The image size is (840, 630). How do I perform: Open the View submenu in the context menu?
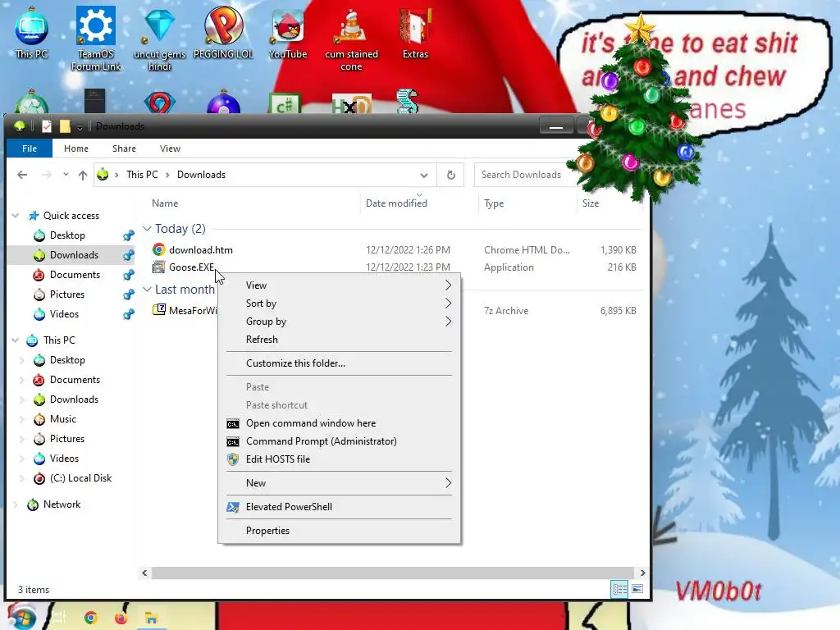[x=339, y=285]
